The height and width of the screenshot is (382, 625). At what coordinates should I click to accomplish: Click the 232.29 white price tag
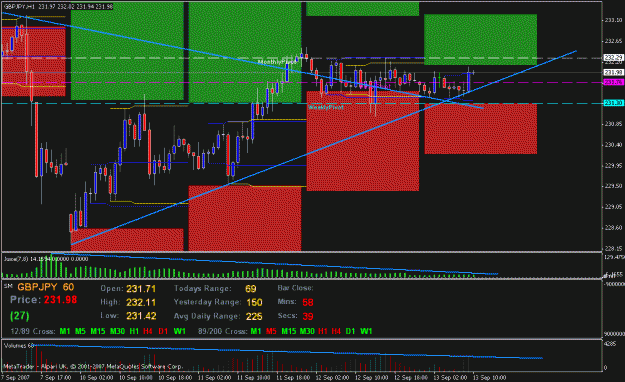click(613, 57)
